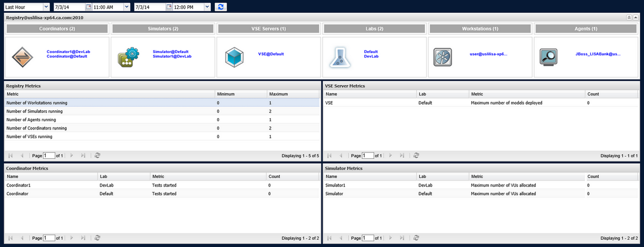Sort Coordinator Metrics by Lab column
The width and height of the screenshot is (644, 247).
124,176
